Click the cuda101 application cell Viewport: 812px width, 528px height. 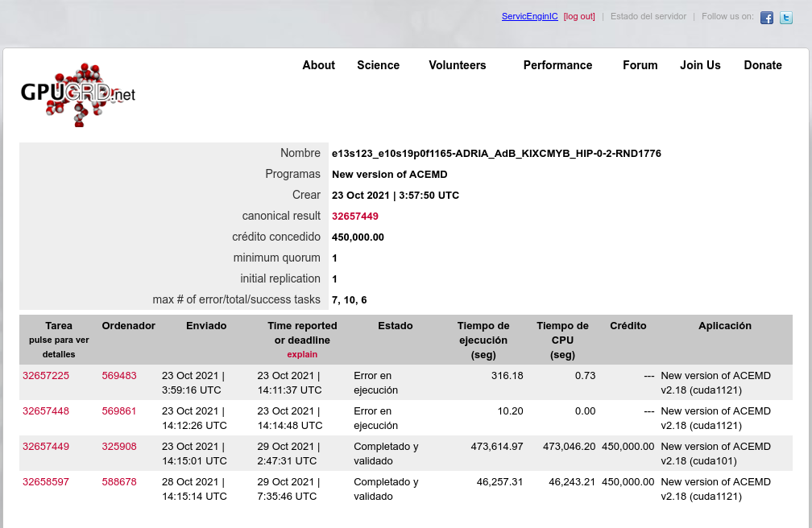[x=715, y=453]
